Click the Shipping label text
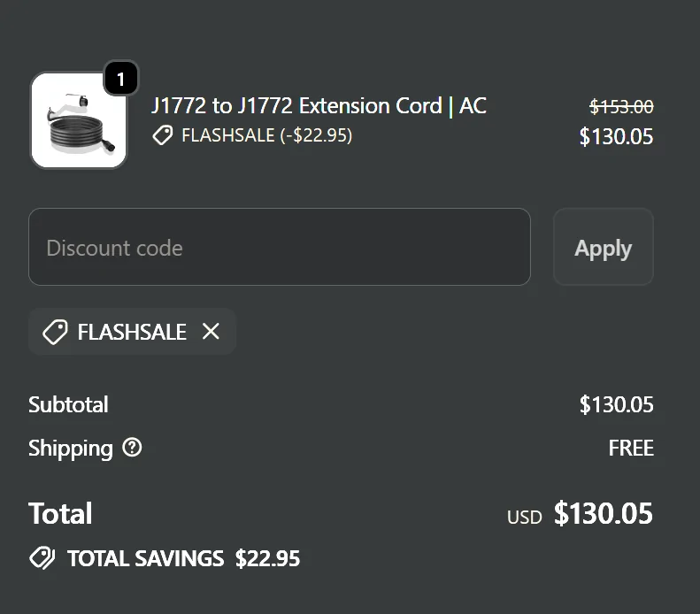 70,448
